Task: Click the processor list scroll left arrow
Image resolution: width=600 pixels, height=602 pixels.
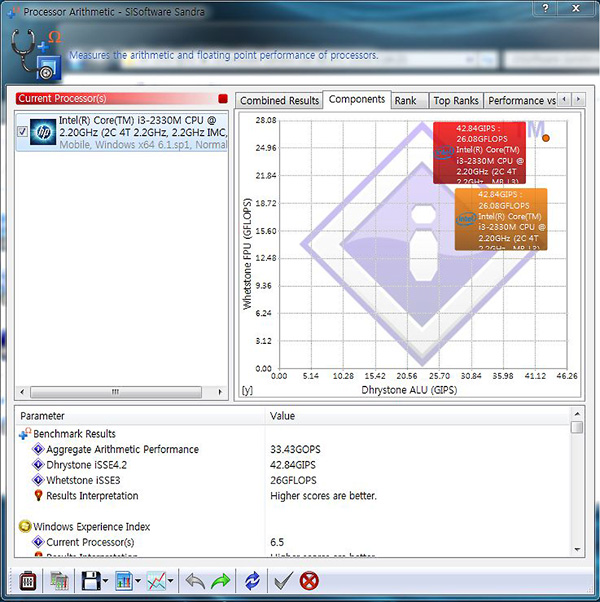Action: (22, 392)
